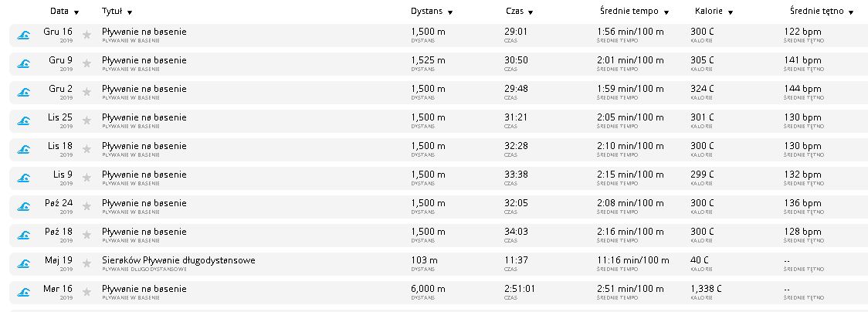Toggle favorite star for Gru 16 swim
This screenshot has width=868, height=312.
click(x=86, y=36)
